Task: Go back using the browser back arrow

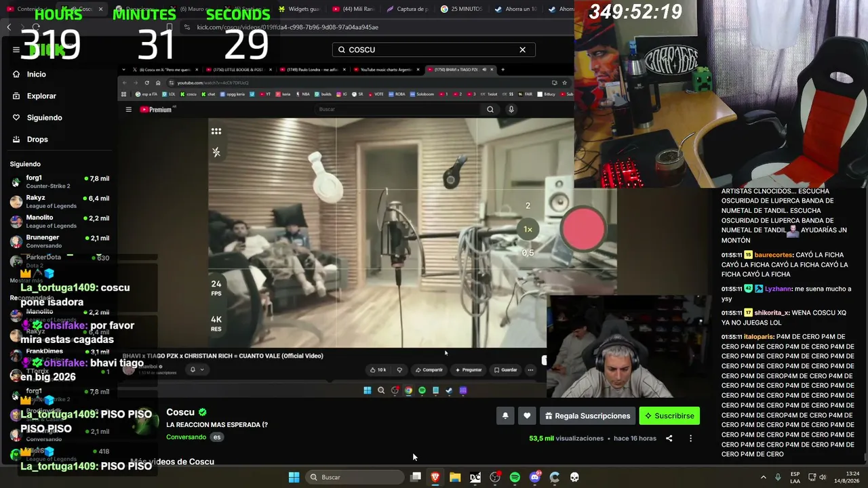Action: pos(9,27)
